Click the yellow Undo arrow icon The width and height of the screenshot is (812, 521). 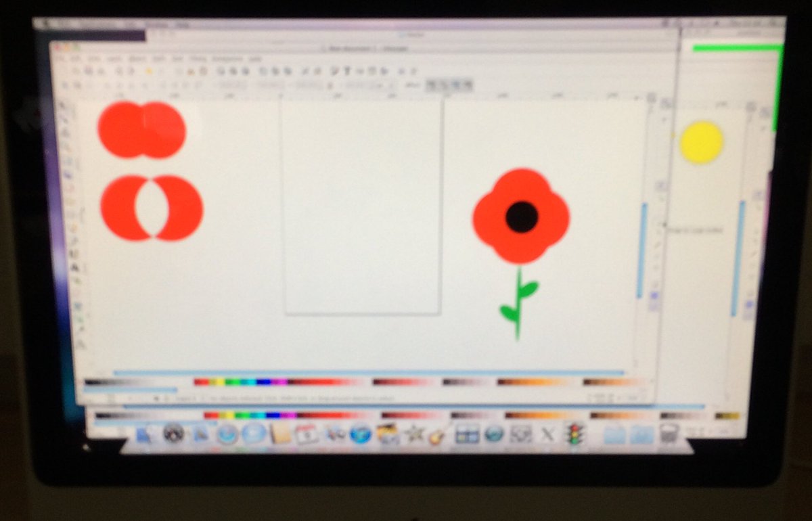pos(149,71)
